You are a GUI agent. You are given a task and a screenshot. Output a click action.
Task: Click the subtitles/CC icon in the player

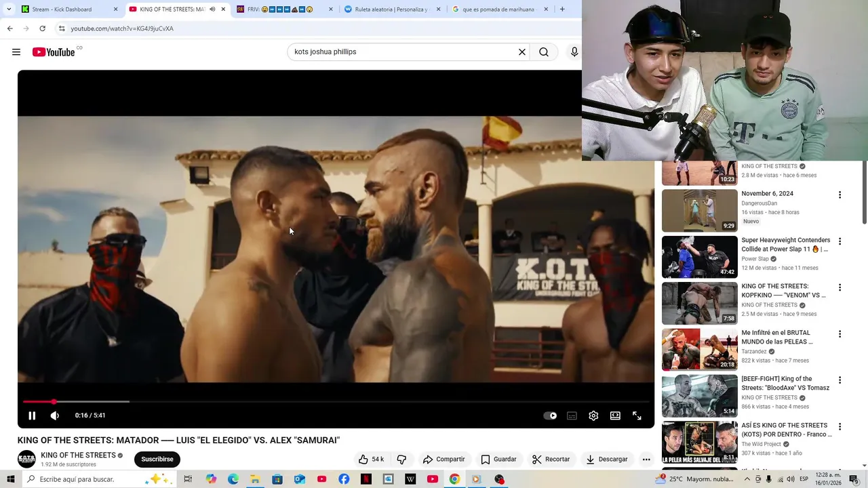(x=572, y=415)
